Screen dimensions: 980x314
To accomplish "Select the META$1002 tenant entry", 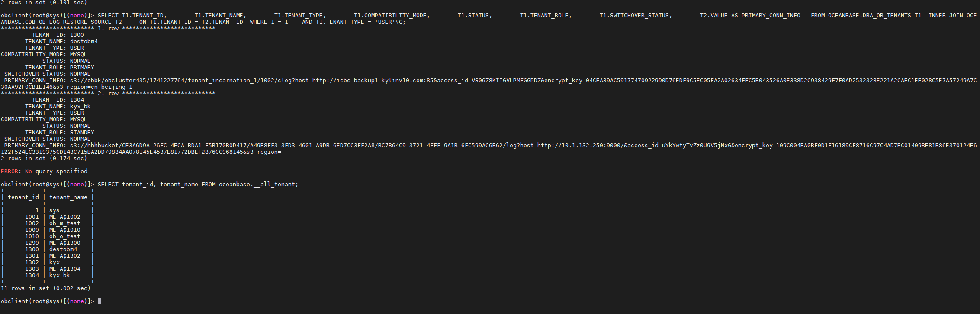I will tap(64, 217).
